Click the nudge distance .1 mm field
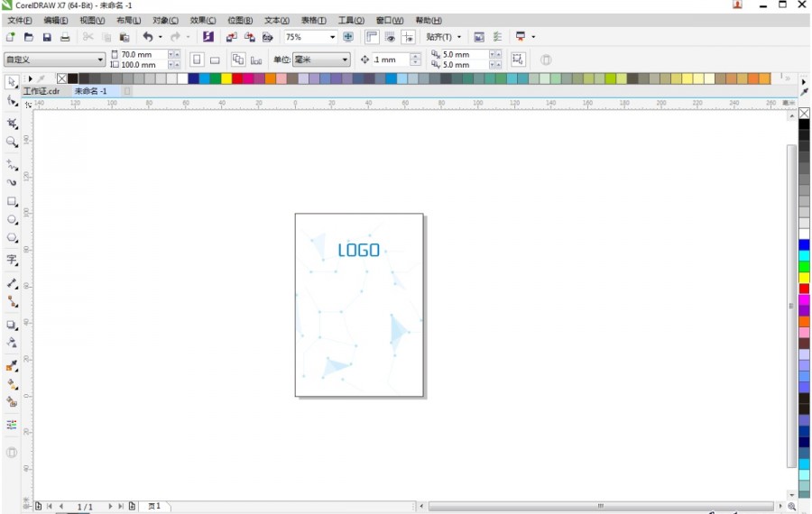This screenshot has width=812, height=514. [x=391, y=60]
